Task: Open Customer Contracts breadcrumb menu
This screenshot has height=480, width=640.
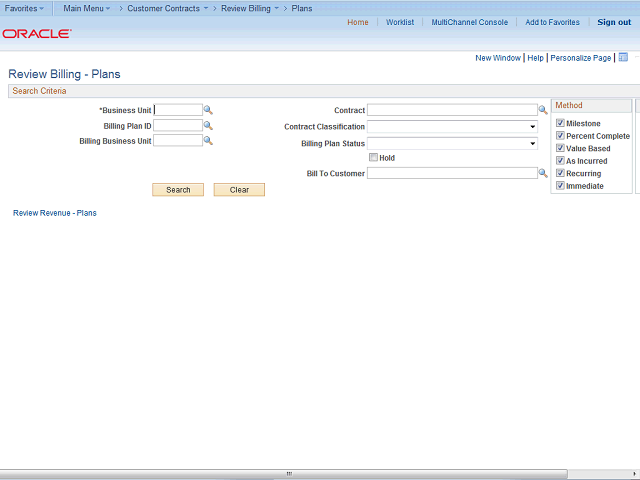Action: [x=167, y=8]
